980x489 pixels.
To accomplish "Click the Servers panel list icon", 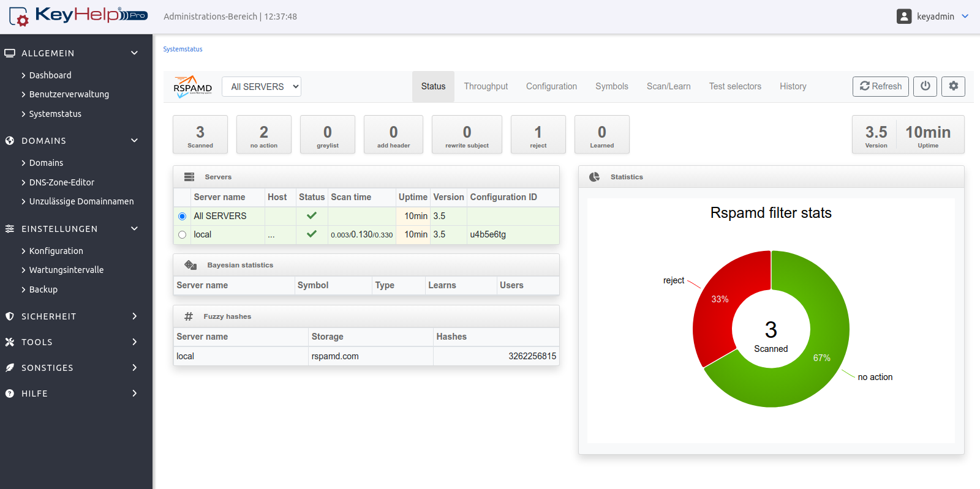I will [189, 177].
